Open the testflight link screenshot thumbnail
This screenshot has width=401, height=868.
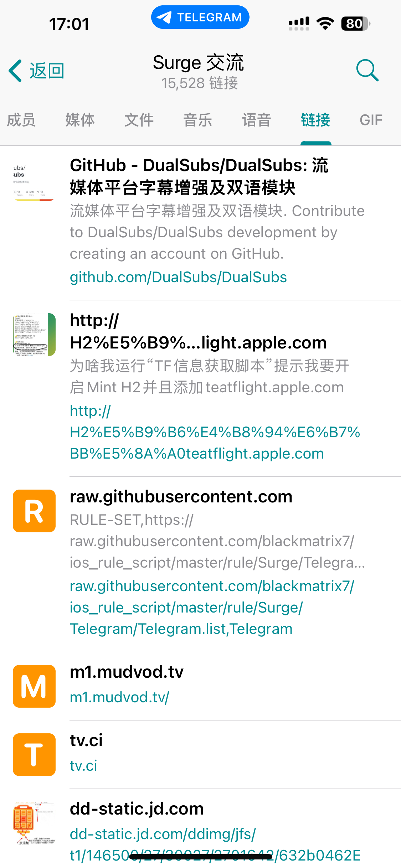[34, 335]
